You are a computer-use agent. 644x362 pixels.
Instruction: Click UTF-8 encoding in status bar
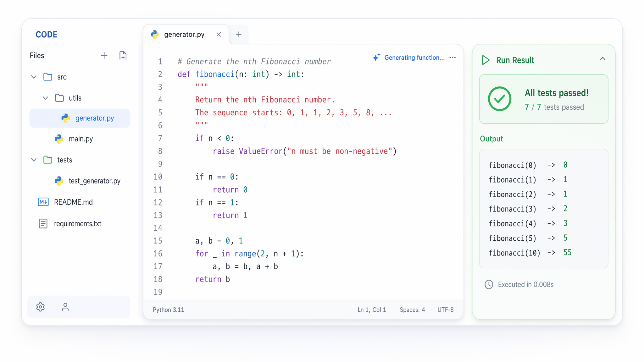pos(446,310)
